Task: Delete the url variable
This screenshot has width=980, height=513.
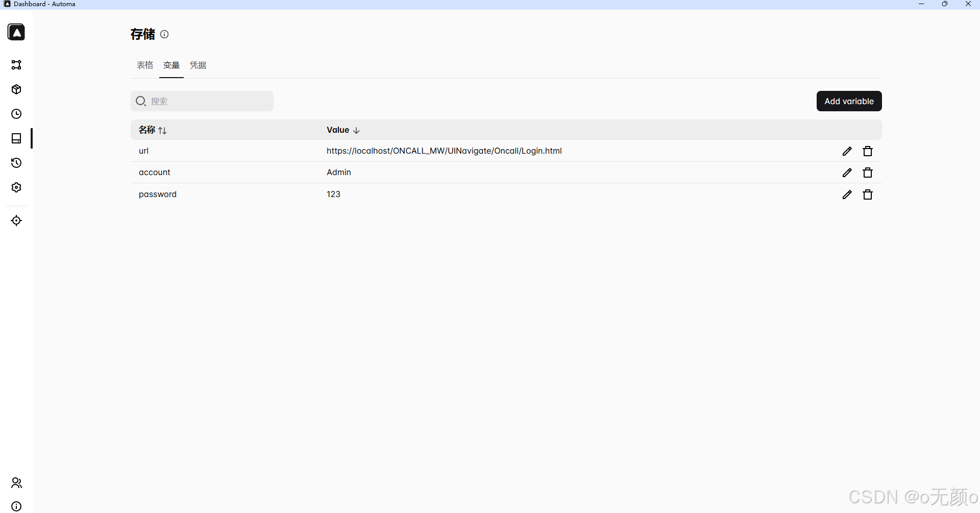Action: tap(868, 151)
